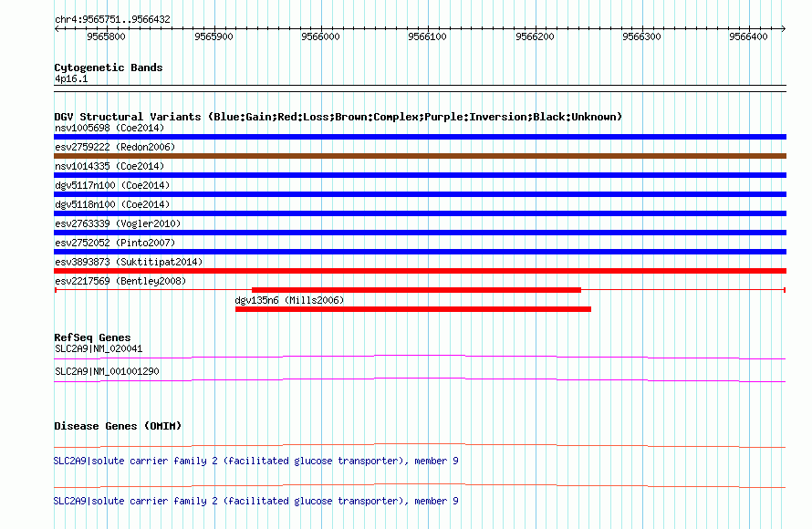Click the esv2759222 (Redon2006) label

coord(115,147)
